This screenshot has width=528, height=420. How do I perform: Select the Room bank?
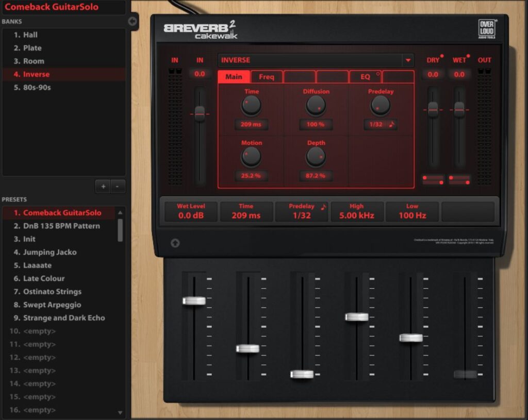64,61
